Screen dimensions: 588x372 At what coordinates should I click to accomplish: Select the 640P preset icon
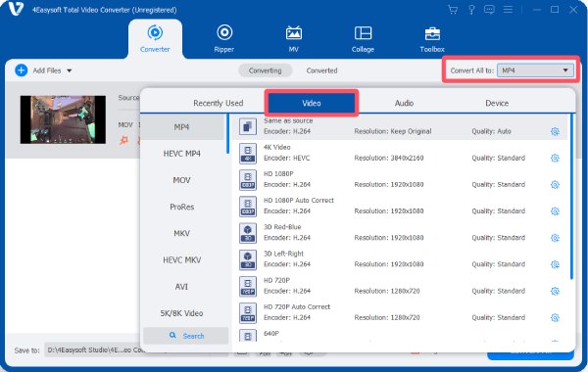pyautogui.click(x=248, y=336)
